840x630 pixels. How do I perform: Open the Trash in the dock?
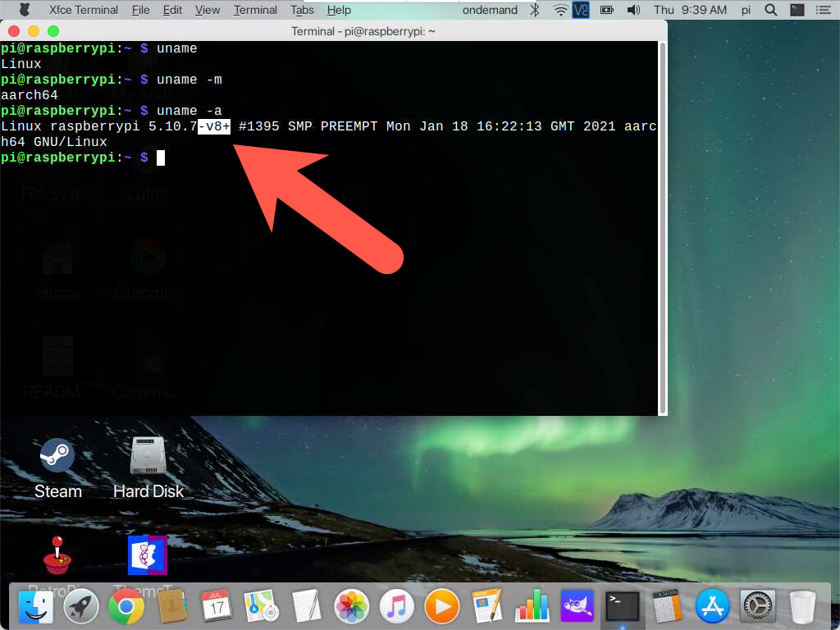coord(802,607)
